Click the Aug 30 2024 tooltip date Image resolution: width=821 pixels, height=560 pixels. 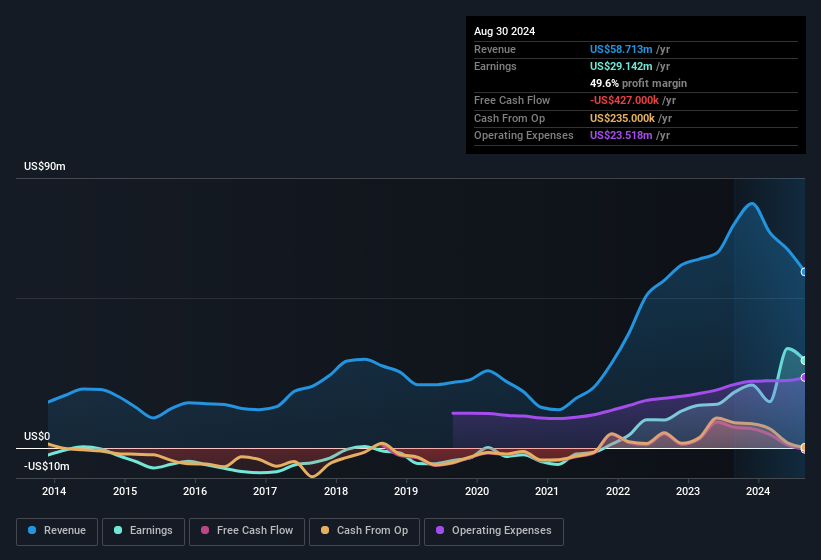click(x=504, y=31)
